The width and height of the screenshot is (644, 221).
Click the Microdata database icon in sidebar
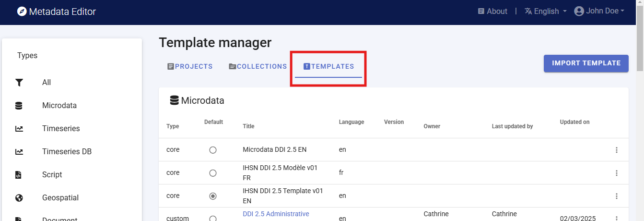[19, 106]
